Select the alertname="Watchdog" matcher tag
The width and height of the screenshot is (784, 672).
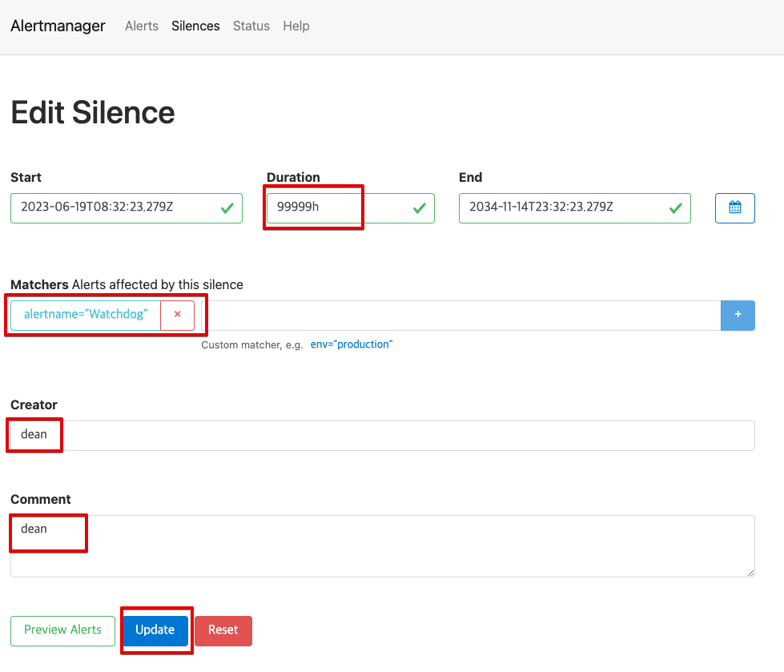point(86,315)
